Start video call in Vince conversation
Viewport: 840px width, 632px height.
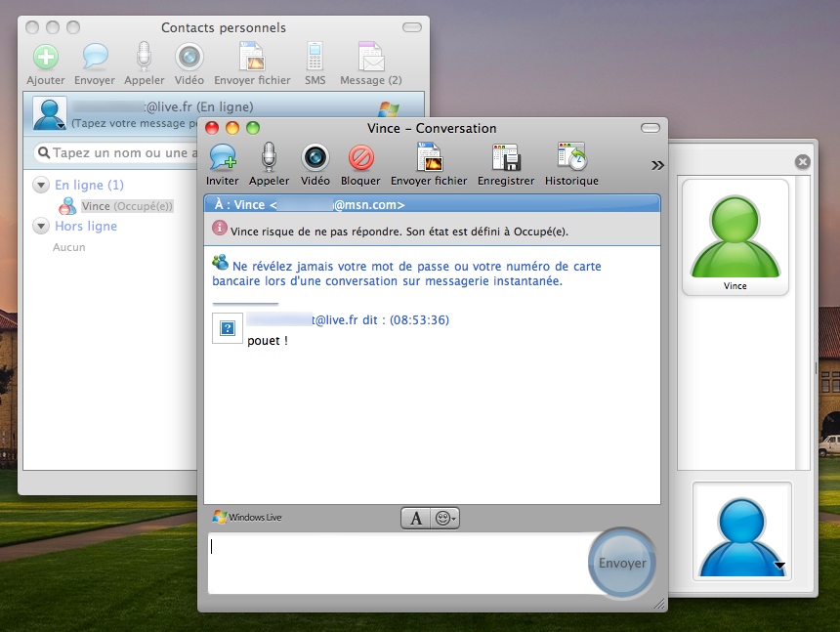(x=315, y=158)
